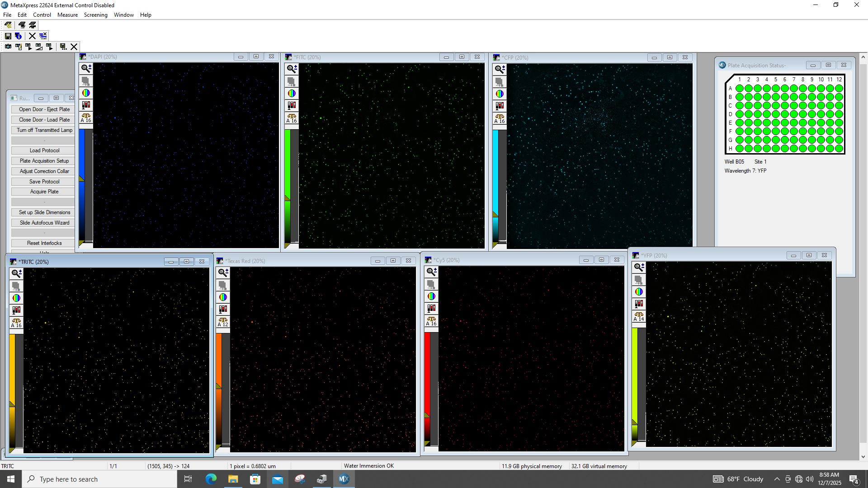Select well D6 in plate map
This screenshot has width=868, height=488.
(785, 114)
